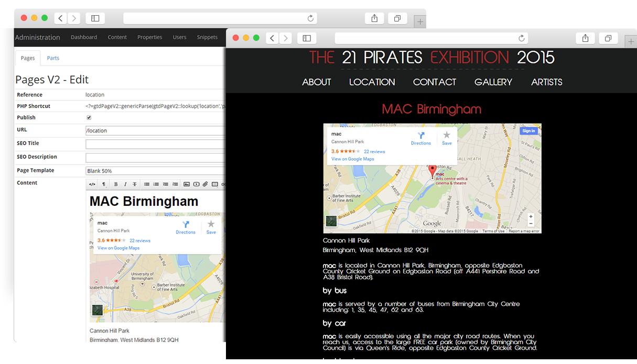The image size is (637, 364).
Task: Open the paragraph formatting menu in editor
Action: [103, 184]
